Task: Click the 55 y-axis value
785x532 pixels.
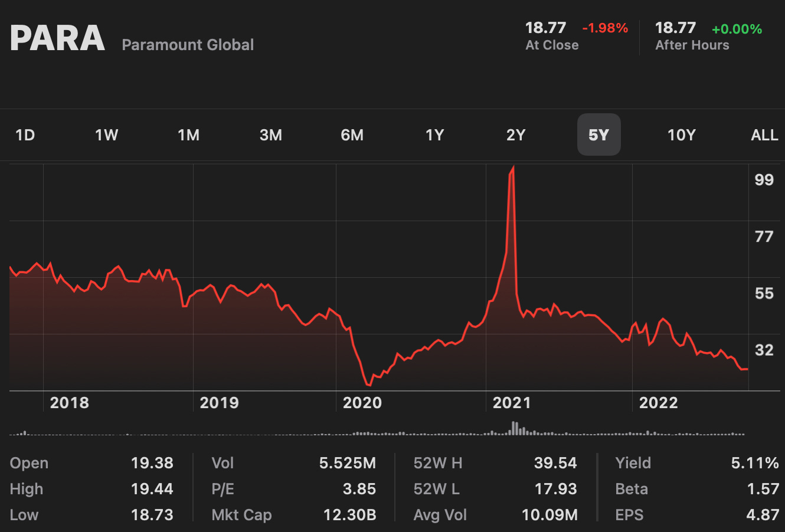Action: click(764, 293)
